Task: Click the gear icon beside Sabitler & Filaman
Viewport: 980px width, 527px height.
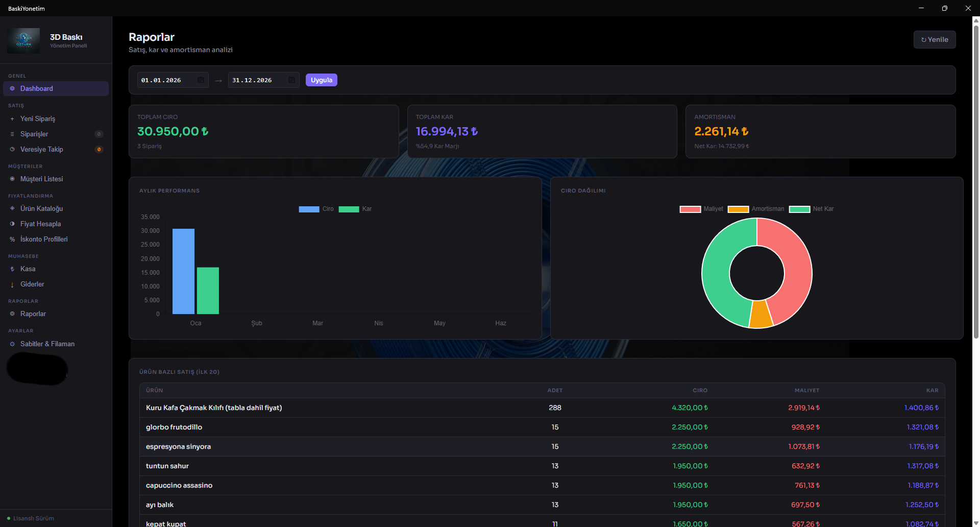Action: click(x=12, y=344)
